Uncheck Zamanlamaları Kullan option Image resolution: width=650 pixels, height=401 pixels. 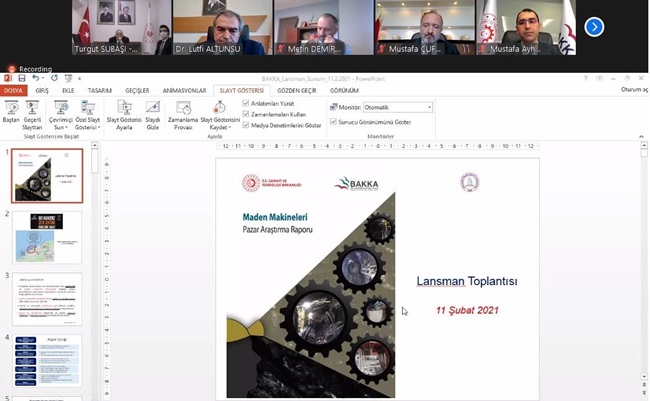point(247,114)
